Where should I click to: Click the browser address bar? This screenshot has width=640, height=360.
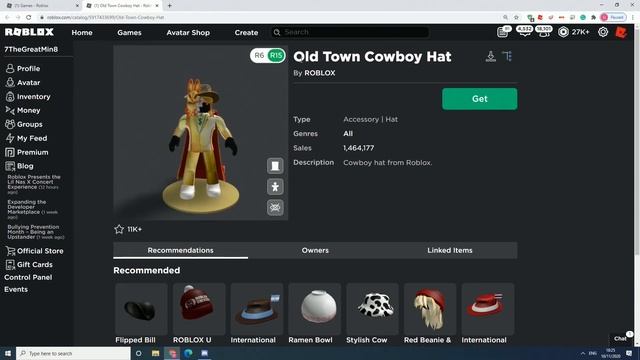(x=269, y=18)
